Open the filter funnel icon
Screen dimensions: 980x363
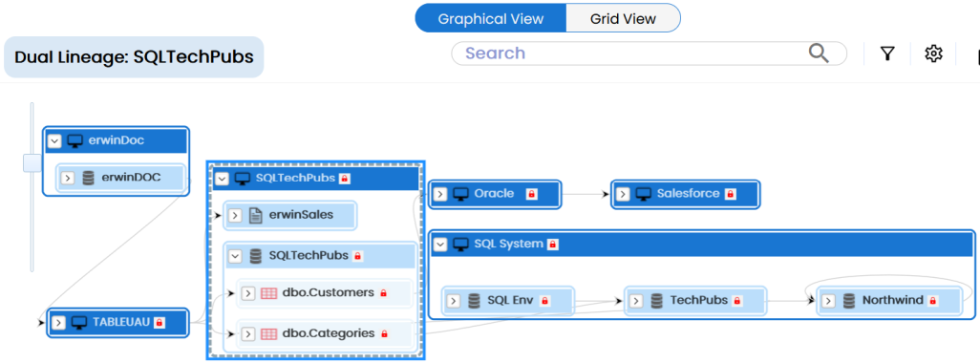887,53
